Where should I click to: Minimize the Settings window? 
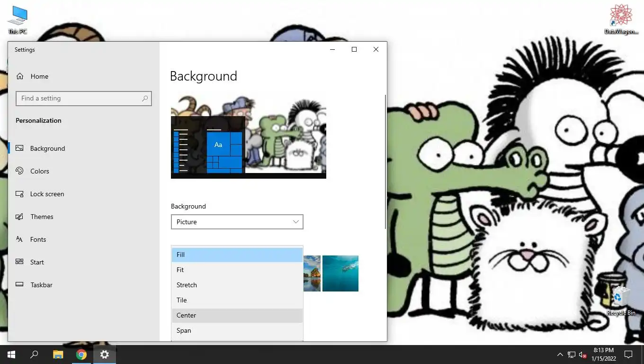click(x=332, y=49)
